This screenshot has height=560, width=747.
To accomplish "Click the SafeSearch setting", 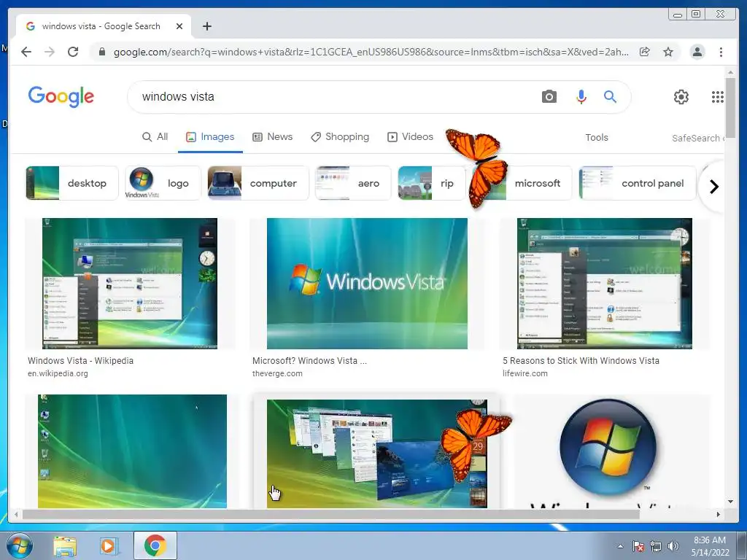I will click(697, 138).
